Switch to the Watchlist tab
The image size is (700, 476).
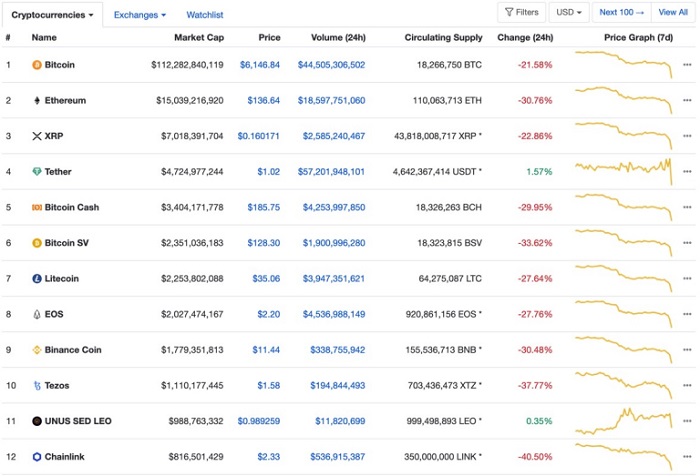205,15
